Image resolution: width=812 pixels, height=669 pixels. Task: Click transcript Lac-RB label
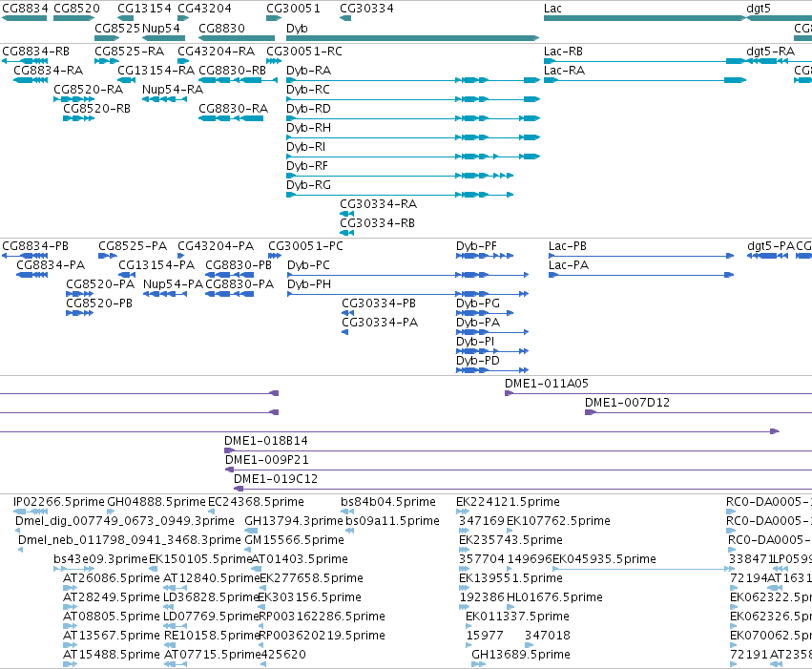(563, 52)
